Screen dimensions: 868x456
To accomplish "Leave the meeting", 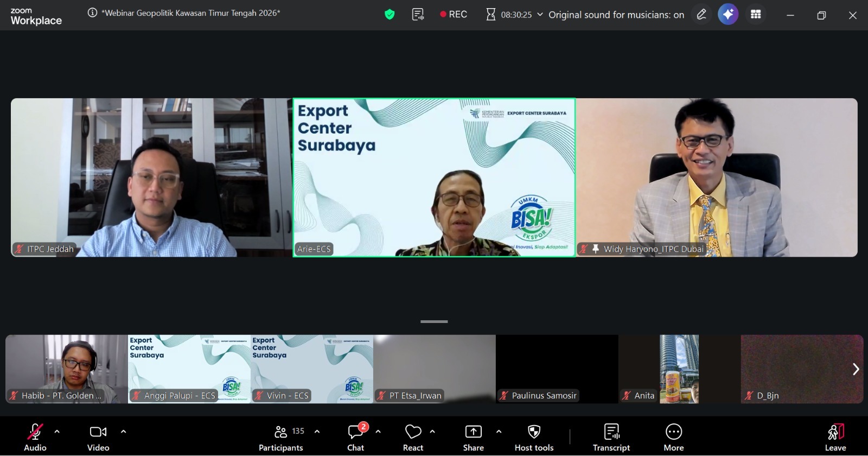I will point(835,438).
